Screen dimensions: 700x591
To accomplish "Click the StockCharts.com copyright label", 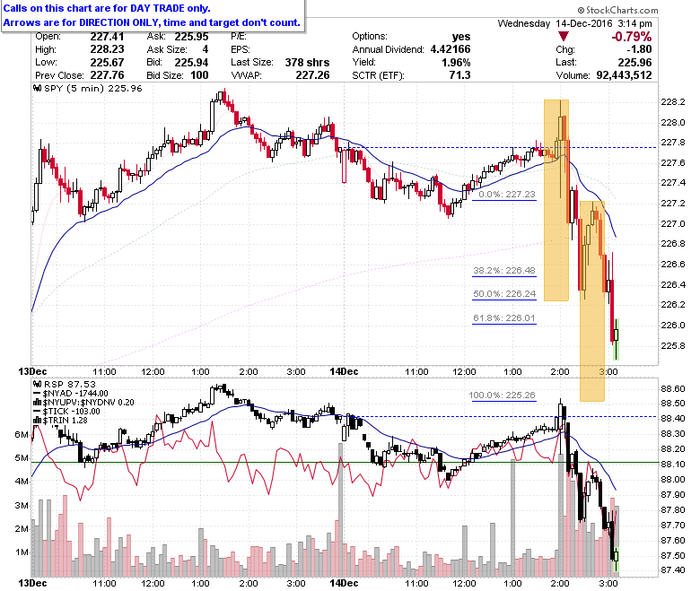I will (617, 10).
